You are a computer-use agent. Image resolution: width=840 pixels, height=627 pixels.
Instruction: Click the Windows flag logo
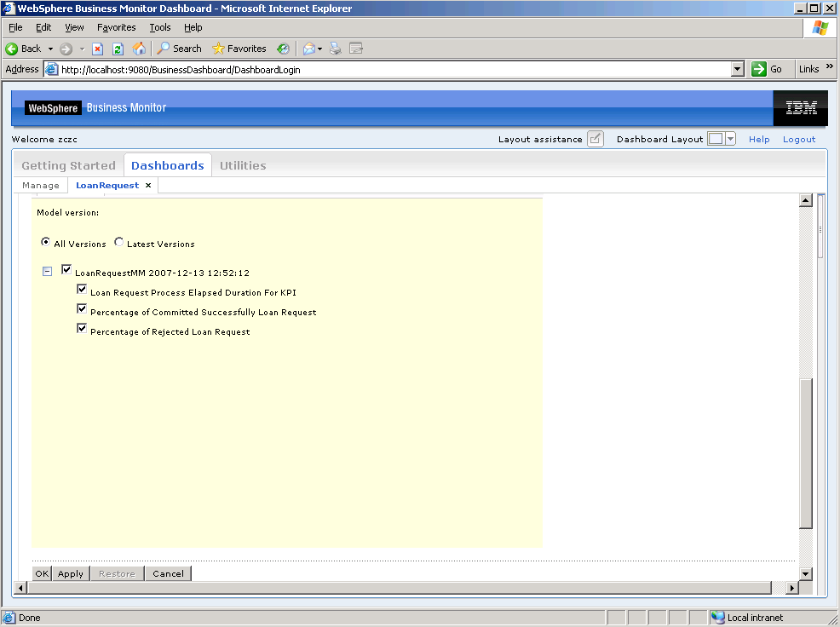click(820, 27)
